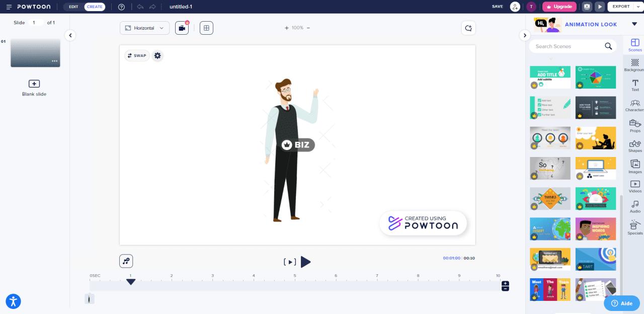Open the scene settings gear
Image resolution: width=644 pixels, height=314 pixels.
pos(157,55)
